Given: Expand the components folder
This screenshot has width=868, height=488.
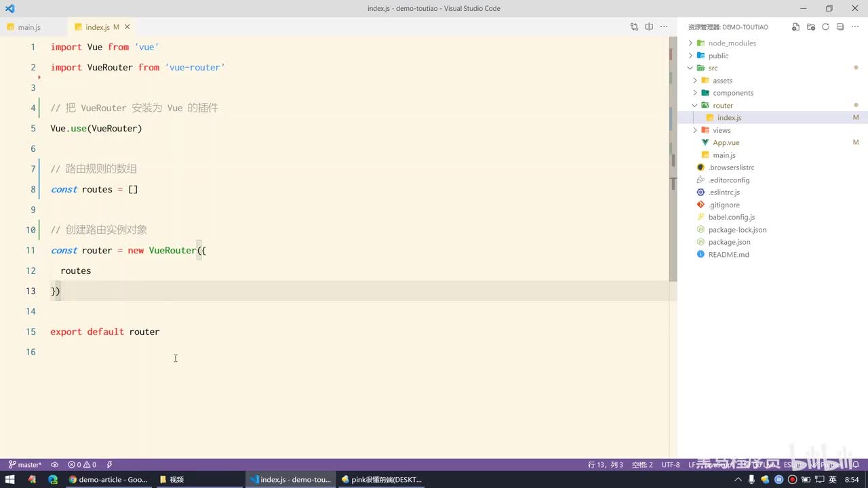Looking at the screenshot, I should coord(772,93).
